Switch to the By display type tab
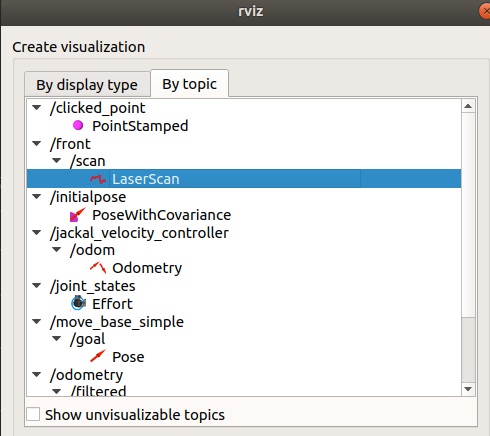Screen dimensions: 490x436 point(87,85)
